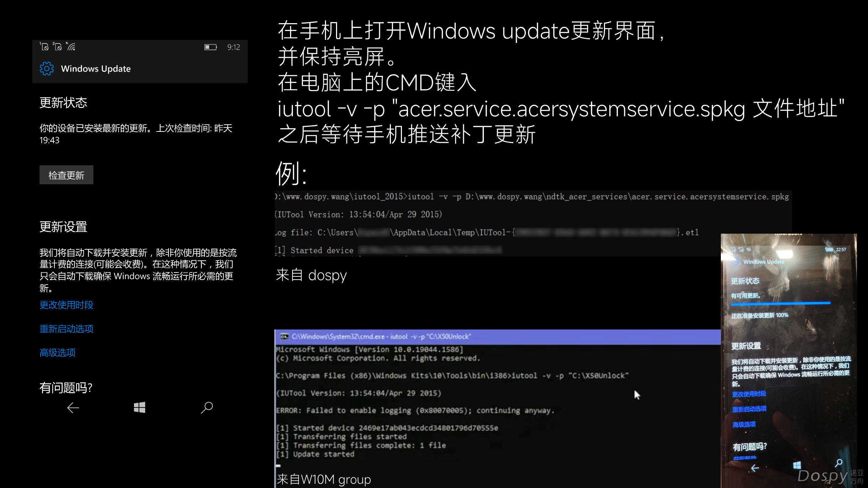This screenshot has width=868, height=488.
Task: Click the Wi-Fi signal status icon
Action: [71, 47]
